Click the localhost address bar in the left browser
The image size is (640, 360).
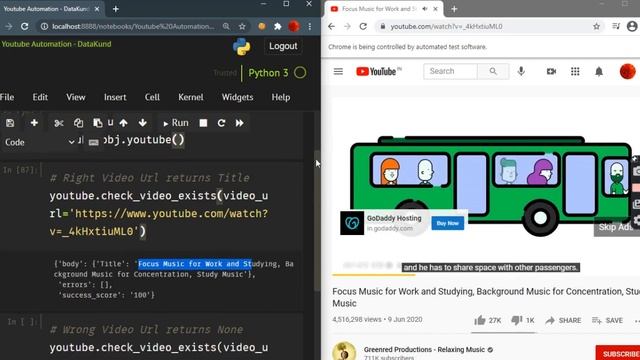click(133, 27)
